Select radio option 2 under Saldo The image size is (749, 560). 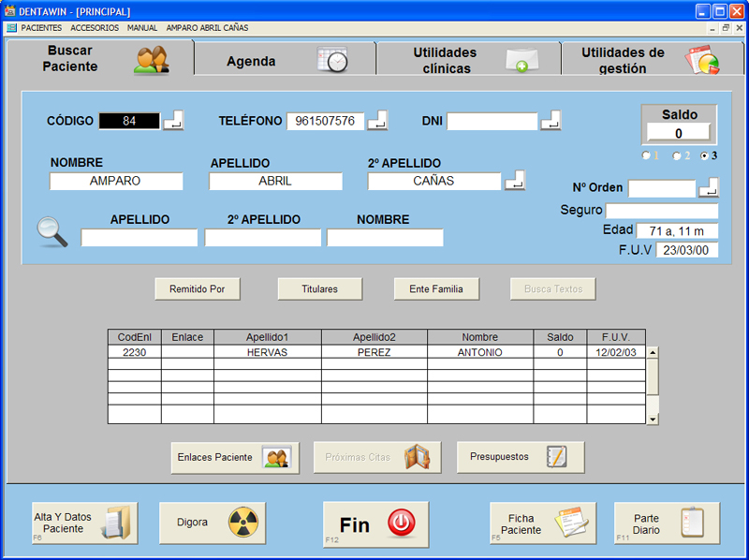pyautogui.click(x=676, y=155)
